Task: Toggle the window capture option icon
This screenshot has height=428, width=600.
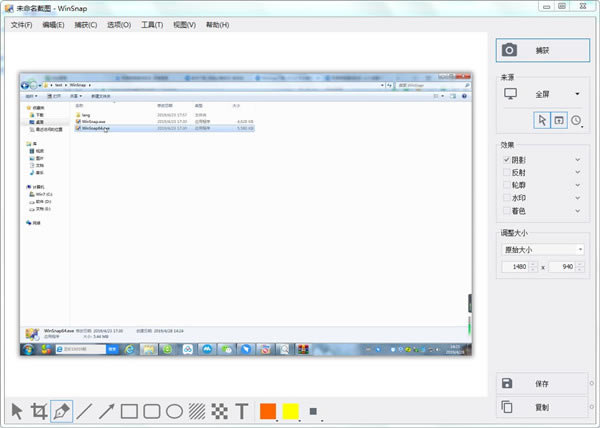Action: tap(559, 120)
